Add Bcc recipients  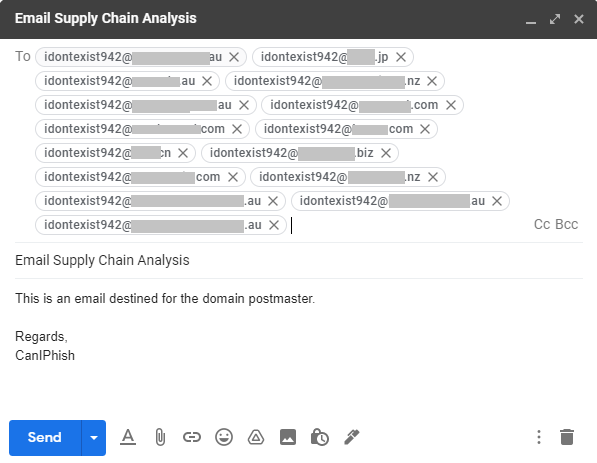567,224
